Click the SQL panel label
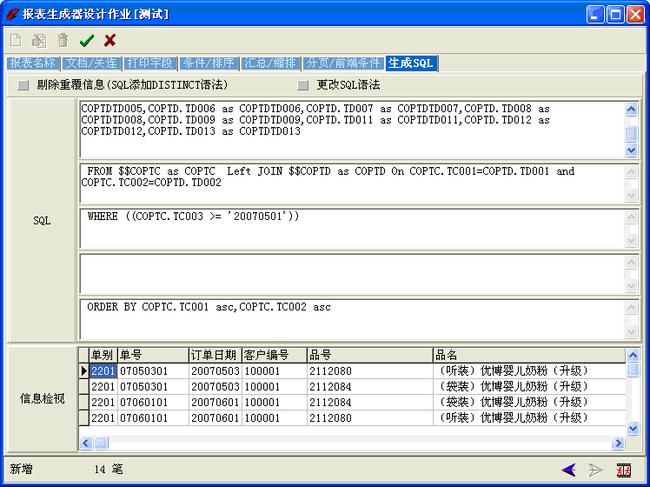The width and height of the screenshot is (650, 487). point(42,220)
